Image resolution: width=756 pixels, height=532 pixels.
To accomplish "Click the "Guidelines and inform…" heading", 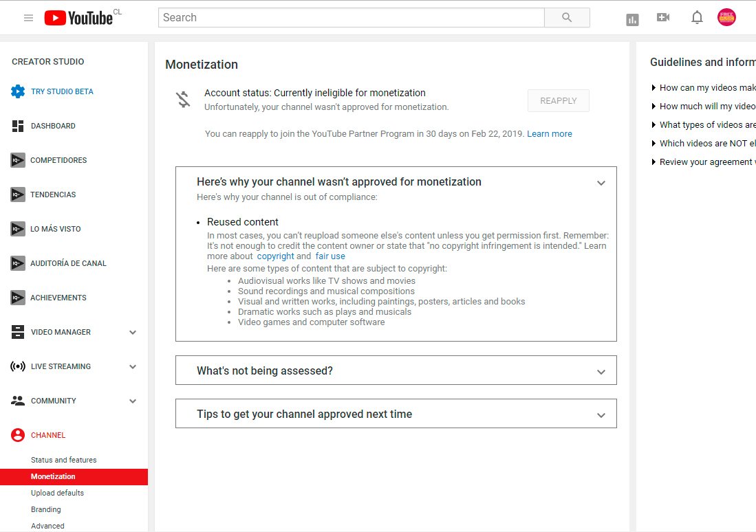I will [703, 62].
